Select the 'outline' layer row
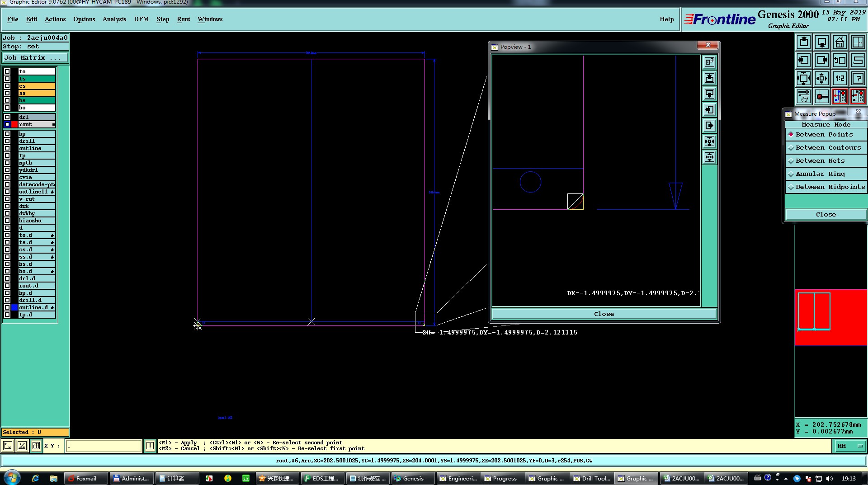This screenshot has height=485, width=868. tap(37, 148)
